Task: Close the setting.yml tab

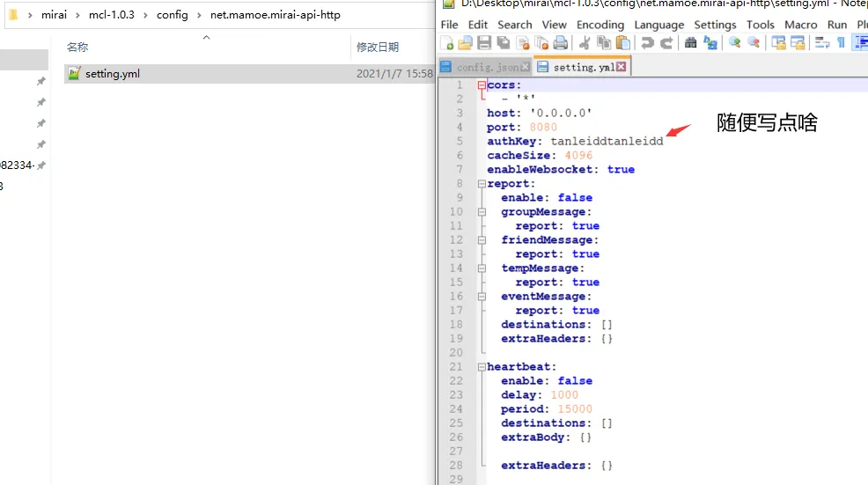Action: click(622, 66)
